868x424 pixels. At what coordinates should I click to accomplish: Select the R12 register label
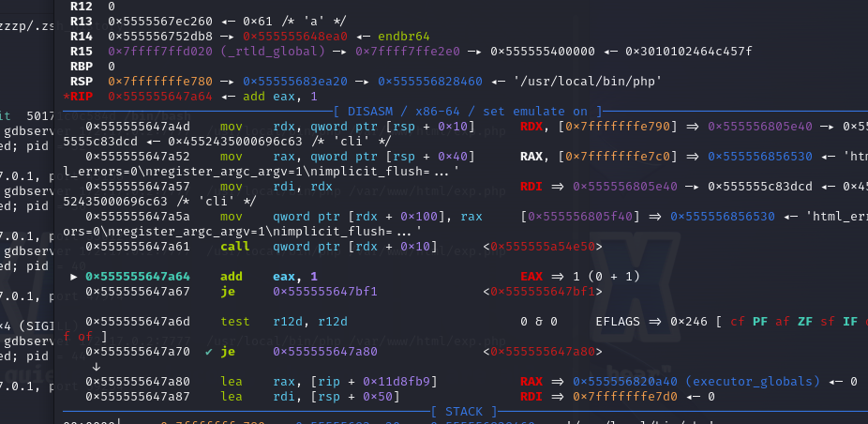[x=82, y=5]
